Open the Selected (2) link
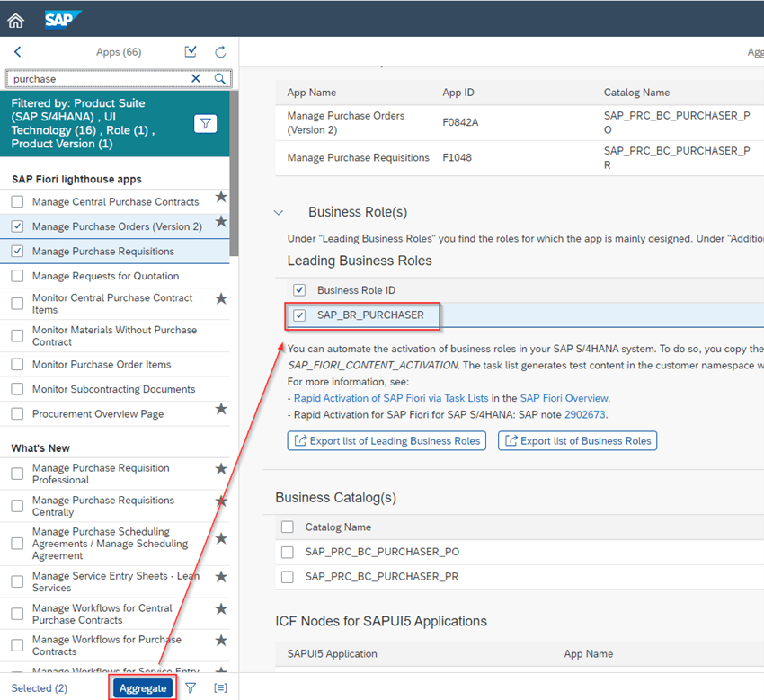This screenshot has width=764, height=700. tap(40, 687)
